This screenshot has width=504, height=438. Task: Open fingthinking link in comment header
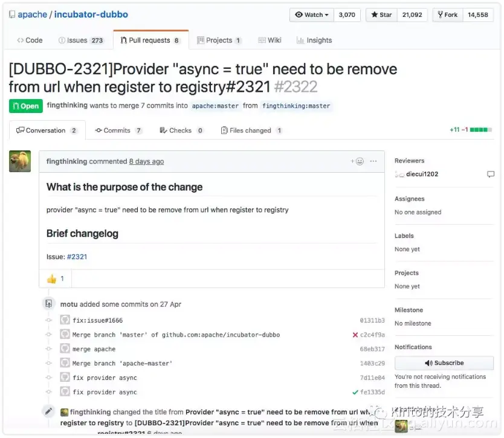coord(66,161)
